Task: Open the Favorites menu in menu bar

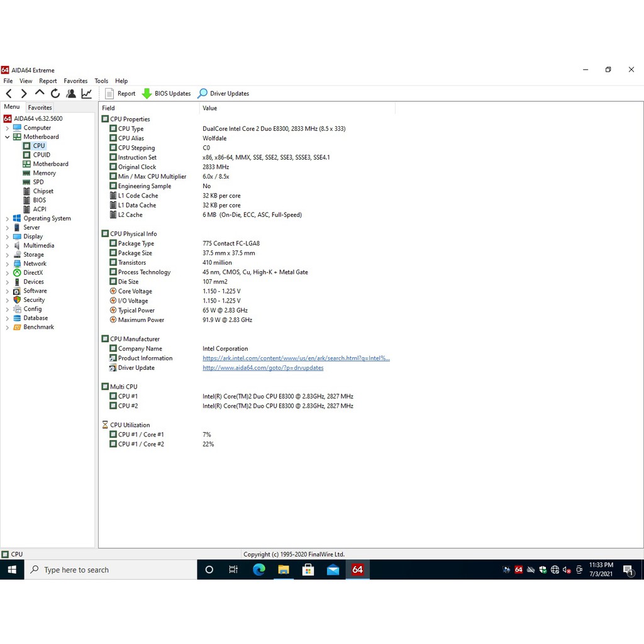Action: 75,81
